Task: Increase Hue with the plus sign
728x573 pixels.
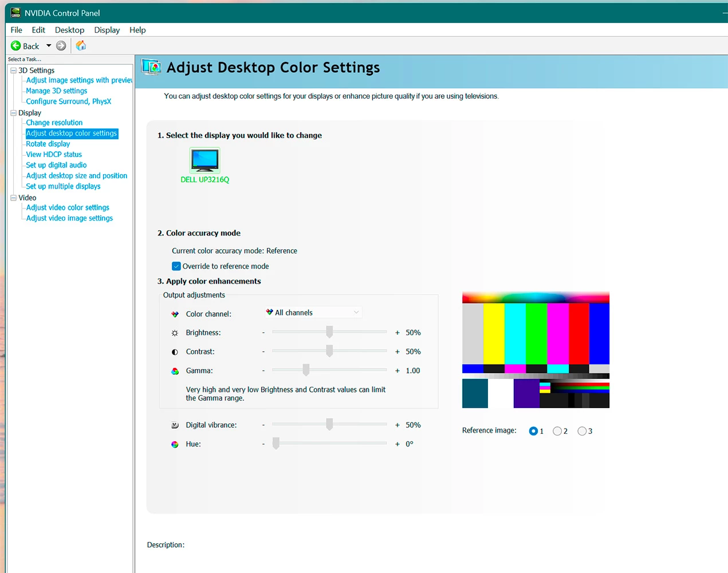Action: 398,444
